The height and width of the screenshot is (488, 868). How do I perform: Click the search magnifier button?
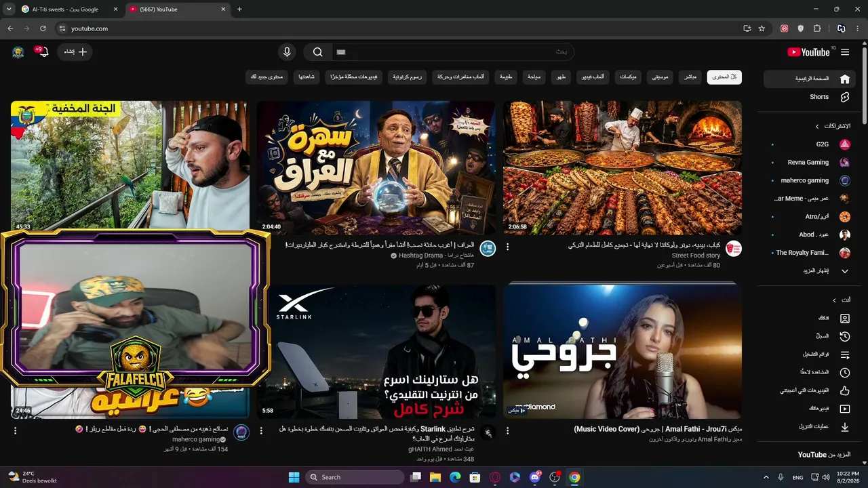point(317,52)
